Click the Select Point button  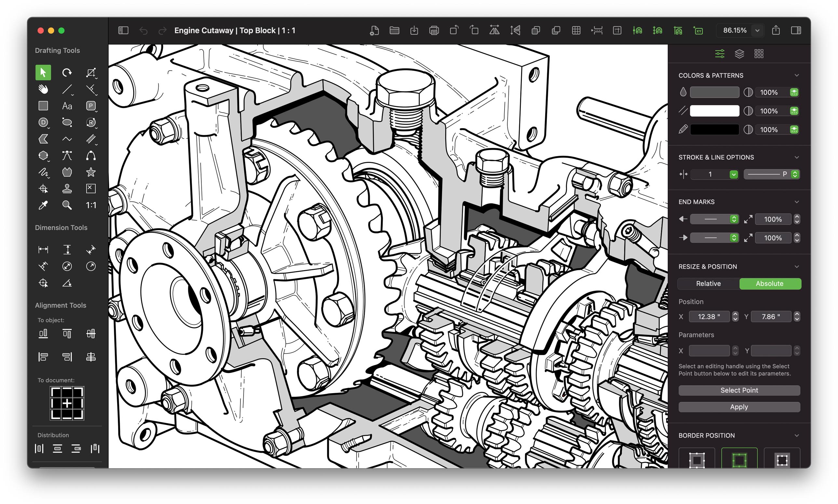(740, 390)
